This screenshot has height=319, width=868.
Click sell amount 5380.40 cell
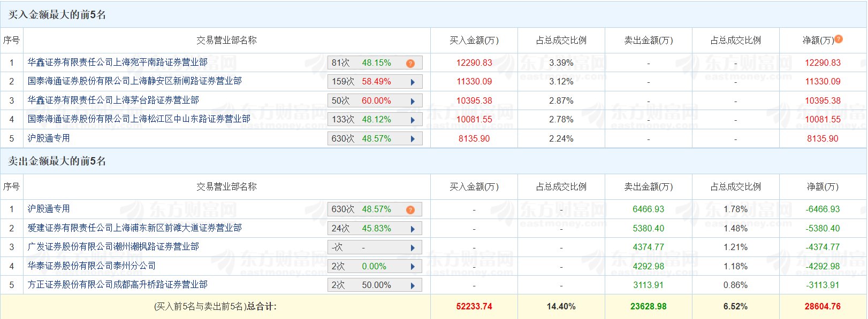click(649, 228)
